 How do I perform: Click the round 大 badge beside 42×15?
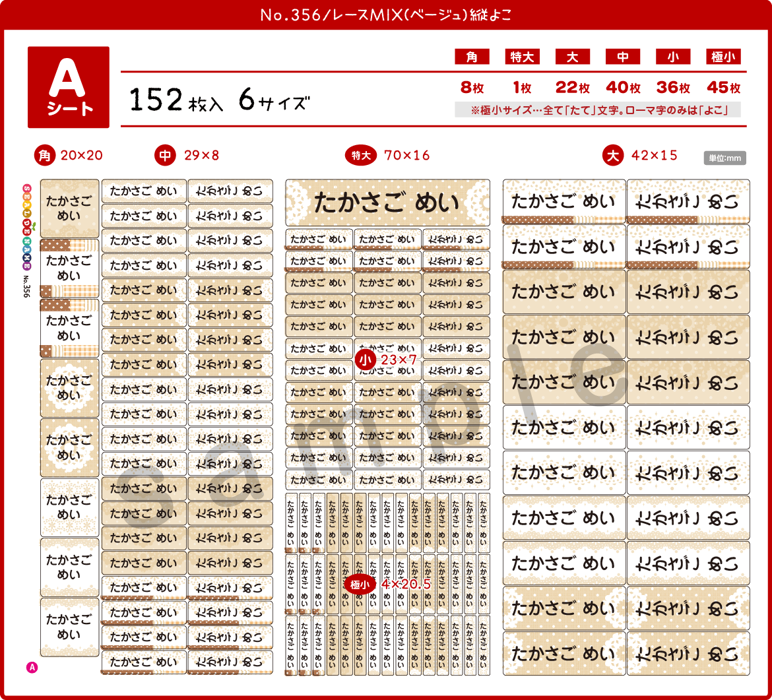coord(613,156)
